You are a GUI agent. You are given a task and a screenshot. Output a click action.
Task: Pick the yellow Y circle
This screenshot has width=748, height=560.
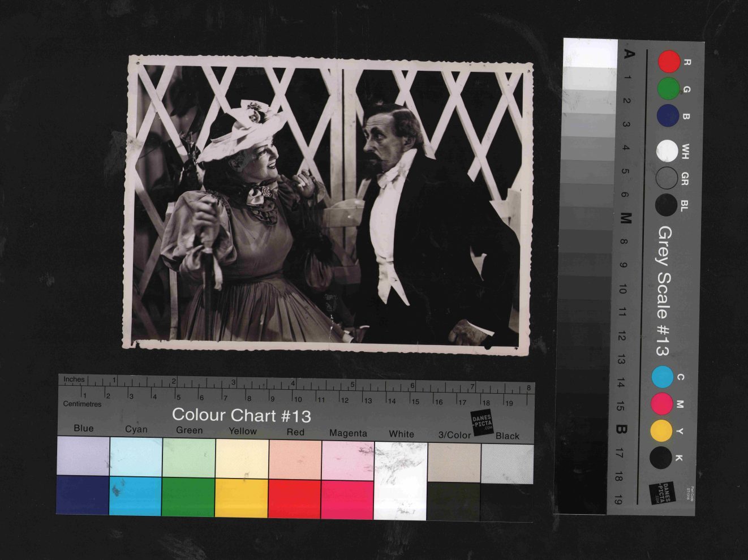[x=661, y=430]
